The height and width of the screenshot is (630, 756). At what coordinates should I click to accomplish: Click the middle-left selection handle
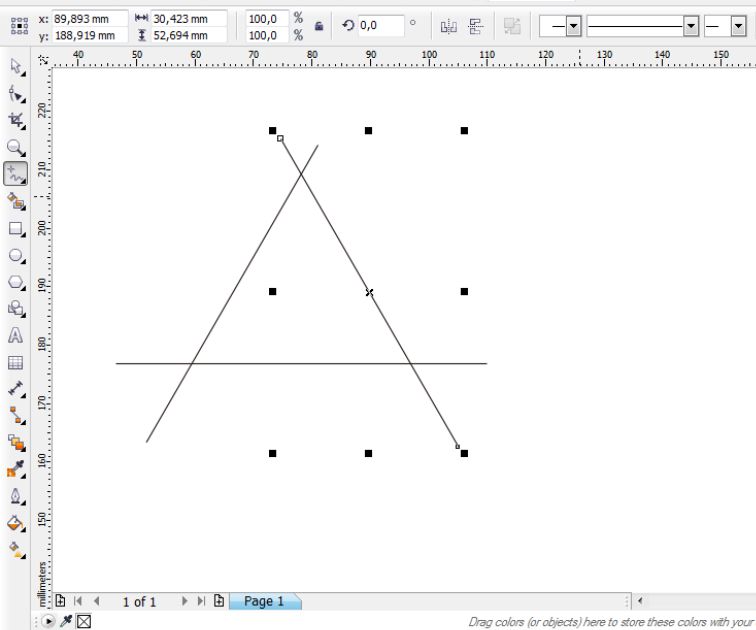click(272, 292)
